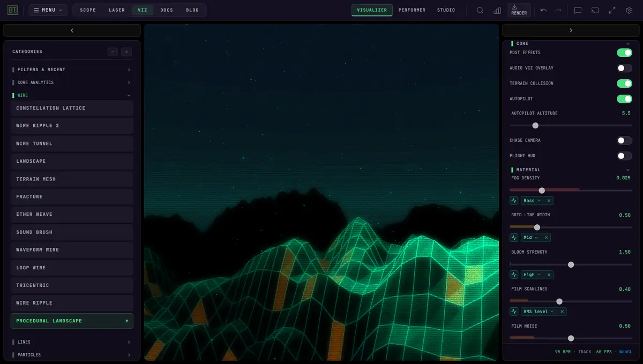Enable Audio Viz Overlay
643x364 pixels.
click(x=624, y=68)
